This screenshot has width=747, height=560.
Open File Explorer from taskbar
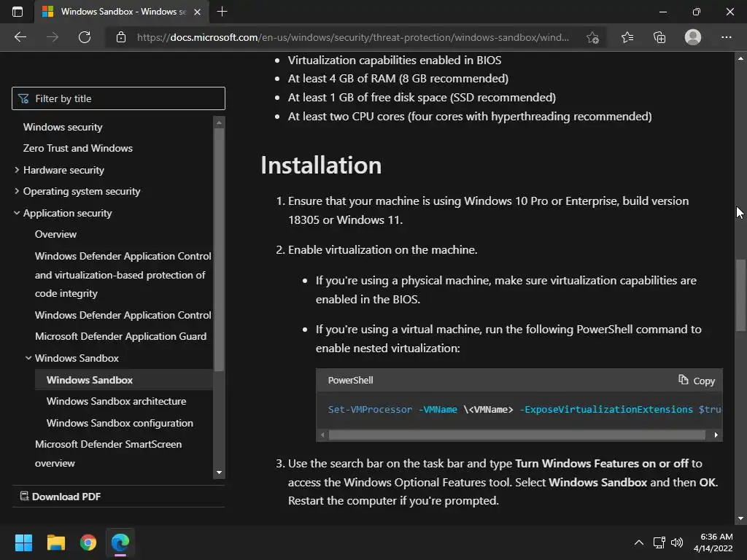click(x=55, y=542)
